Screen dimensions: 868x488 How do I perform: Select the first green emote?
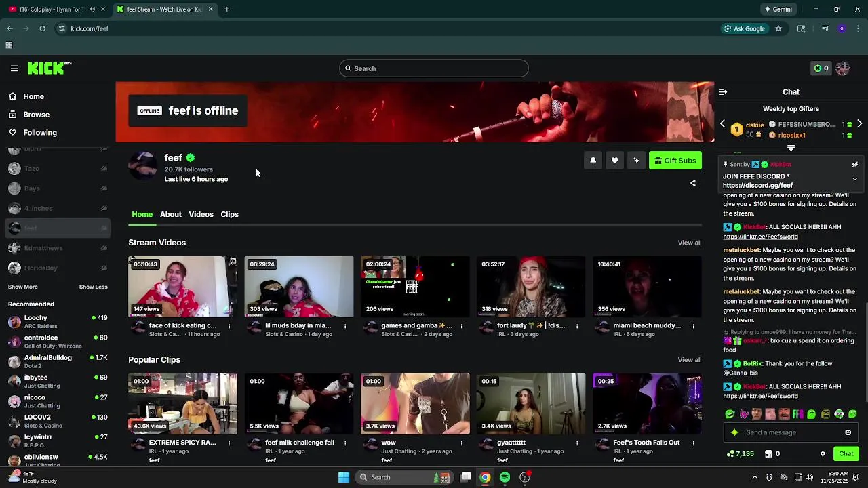(730, 414)
